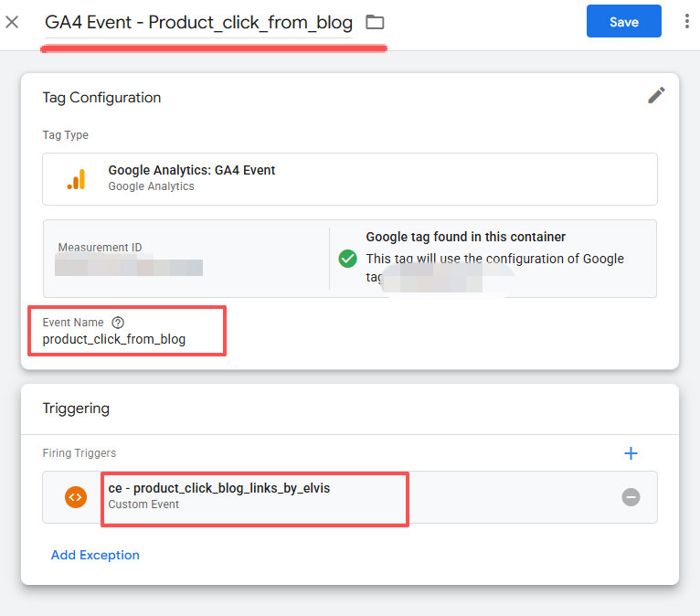700x616 pixels.
Task: Click the green checkmark status icon
Action: click(347, 259)
